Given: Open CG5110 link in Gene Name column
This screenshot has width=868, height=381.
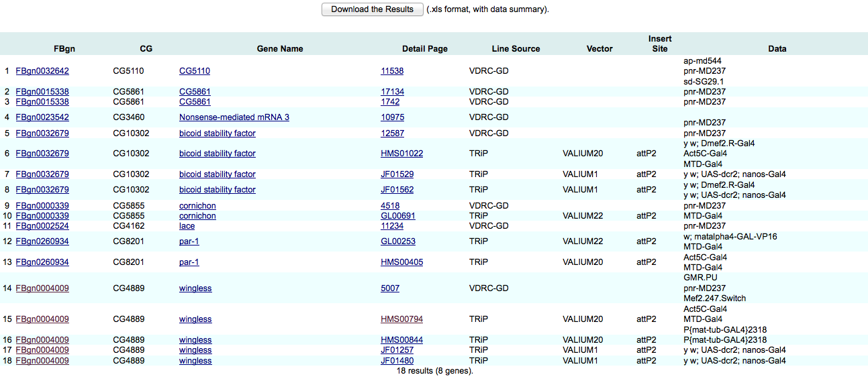Looking at the screenshot, I should tap(195, 71).
